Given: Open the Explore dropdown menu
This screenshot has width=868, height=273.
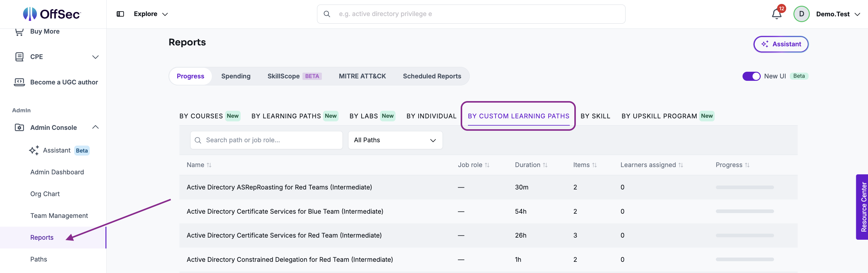Looking at the screenshot, I should [151, 14].
